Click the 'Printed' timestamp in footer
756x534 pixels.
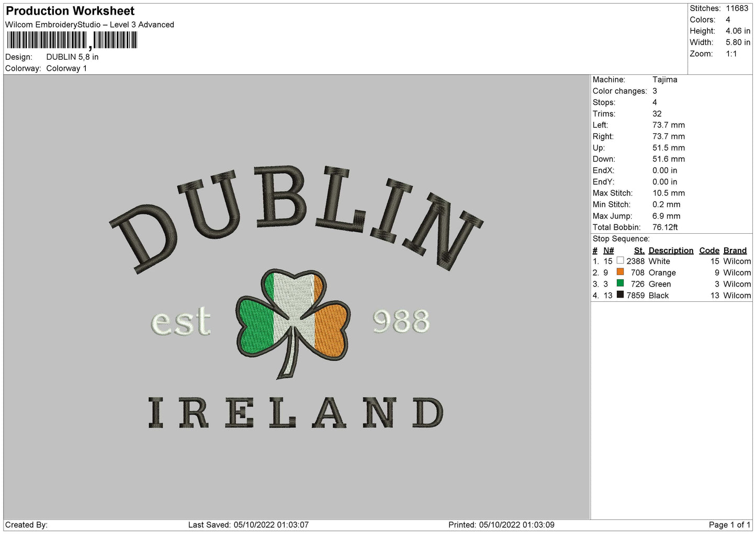tap(501, 525)
